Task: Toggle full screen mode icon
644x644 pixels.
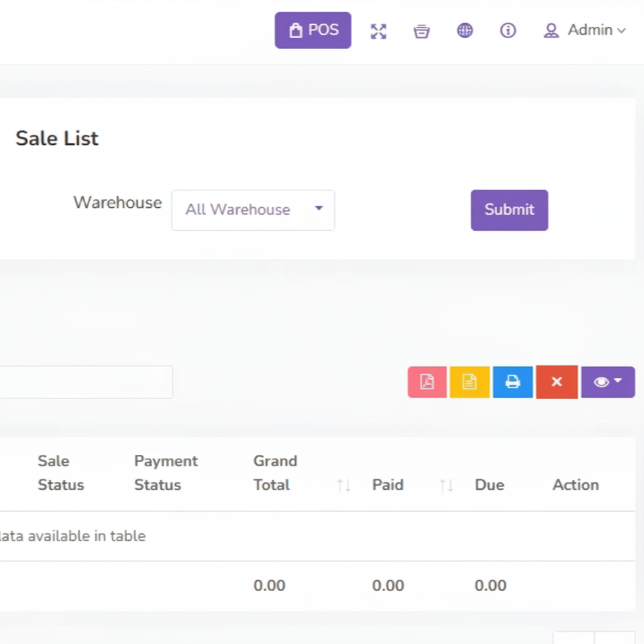Action: point(378,31)
